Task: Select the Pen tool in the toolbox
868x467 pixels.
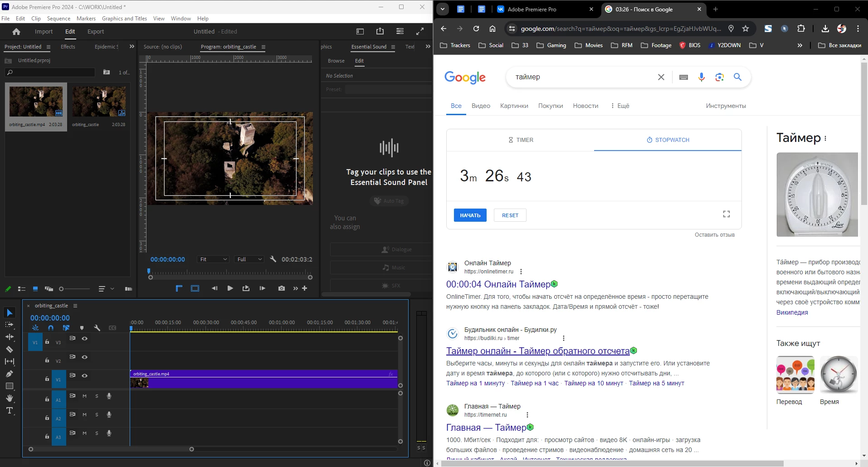Action: 9,374
